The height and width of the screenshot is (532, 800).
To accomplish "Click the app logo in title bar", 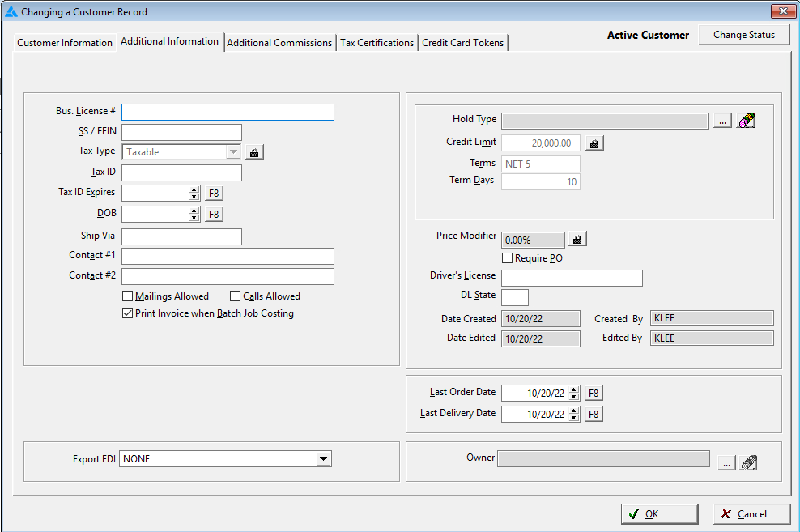I will [11, 11].
